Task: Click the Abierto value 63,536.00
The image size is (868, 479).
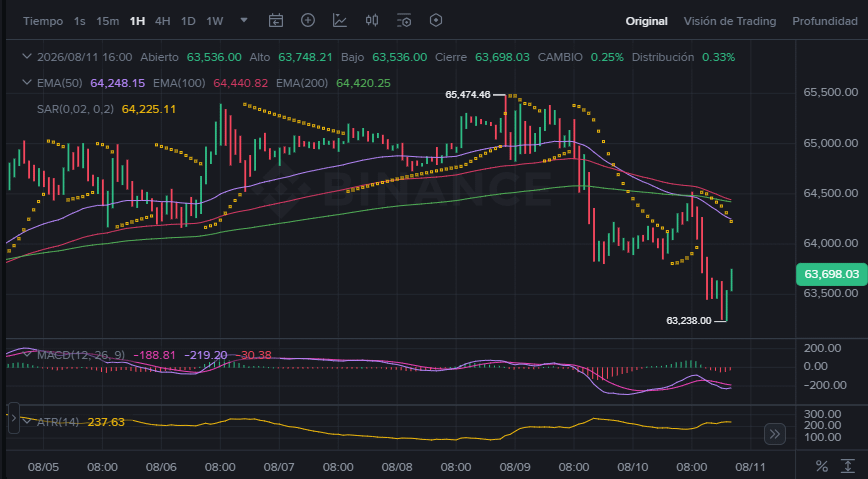Action: point(214,57)
